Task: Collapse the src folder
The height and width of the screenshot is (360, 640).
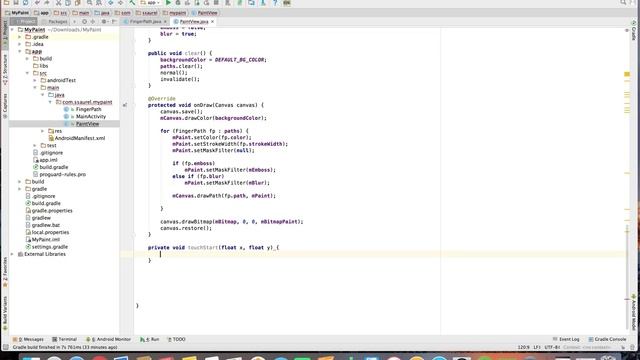Action: pos(27,73)
